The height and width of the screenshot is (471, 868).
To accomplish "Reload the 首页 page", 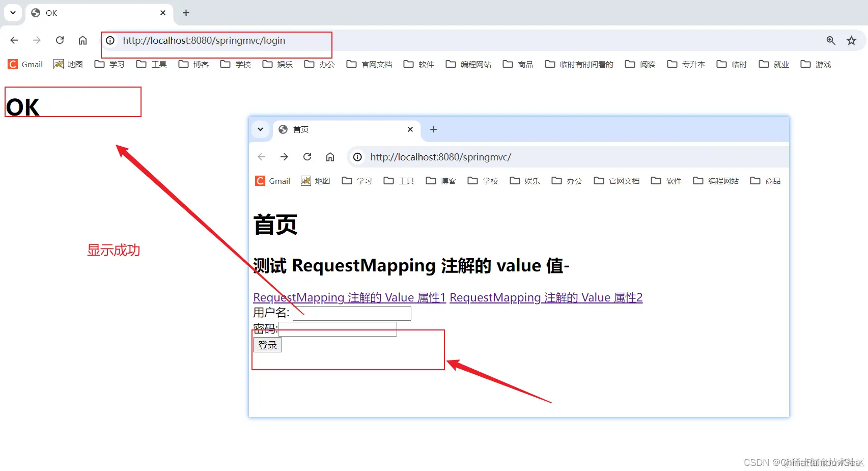I will point(307,157).
